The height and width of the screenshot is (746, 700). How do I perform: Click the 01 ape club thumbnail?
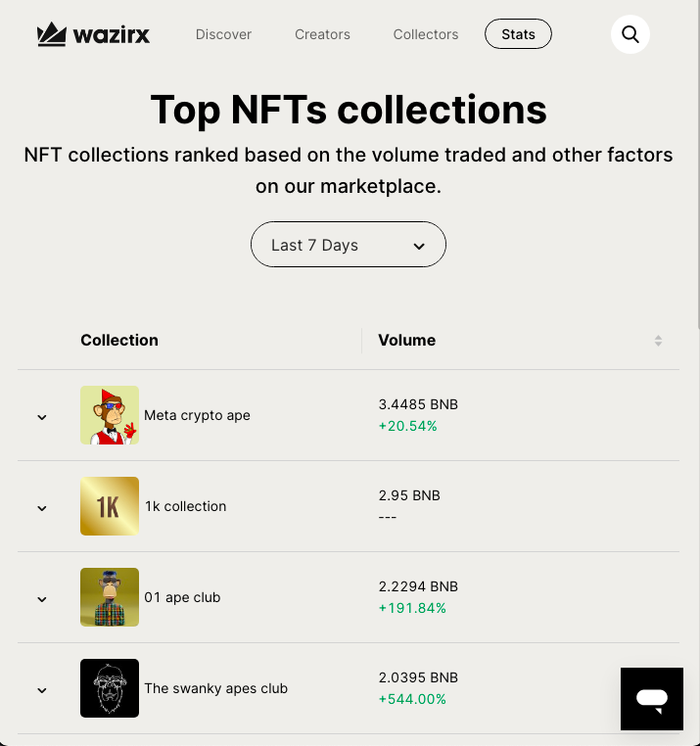[110, 597]
